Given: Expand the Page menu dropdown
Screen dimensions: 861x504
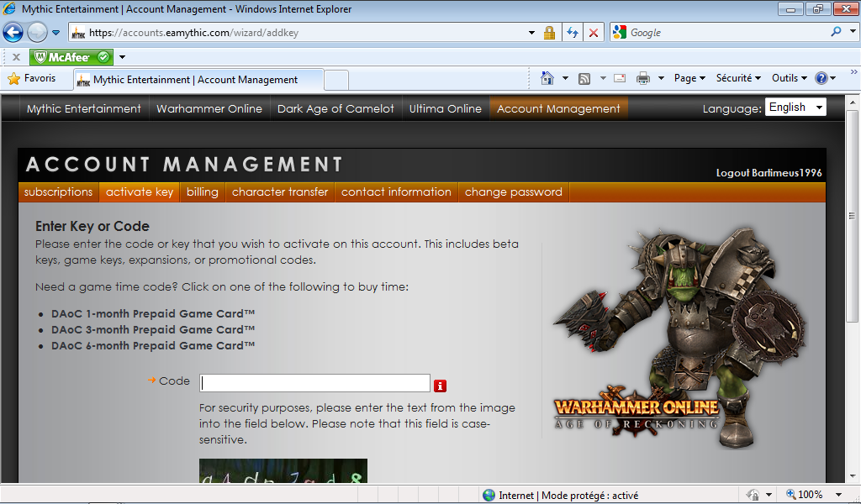Looking at the screenshot, I should pyautogui.click(x=689, y=78).
